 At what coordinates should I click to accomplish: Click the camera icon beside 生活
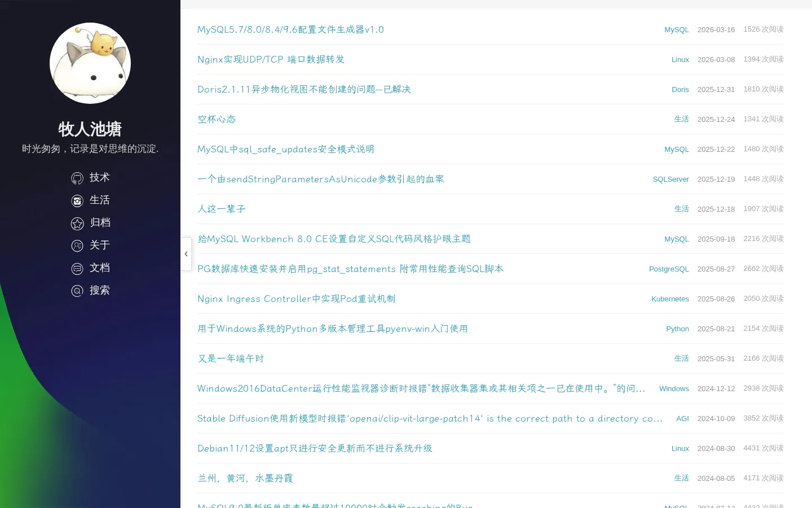click(77, 201)
